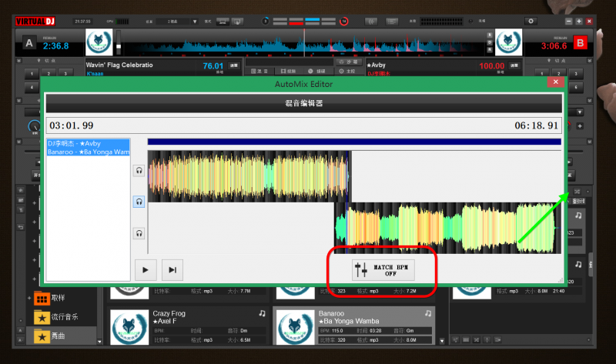Click the upper track waveform in editor

(x=248, y=176)
